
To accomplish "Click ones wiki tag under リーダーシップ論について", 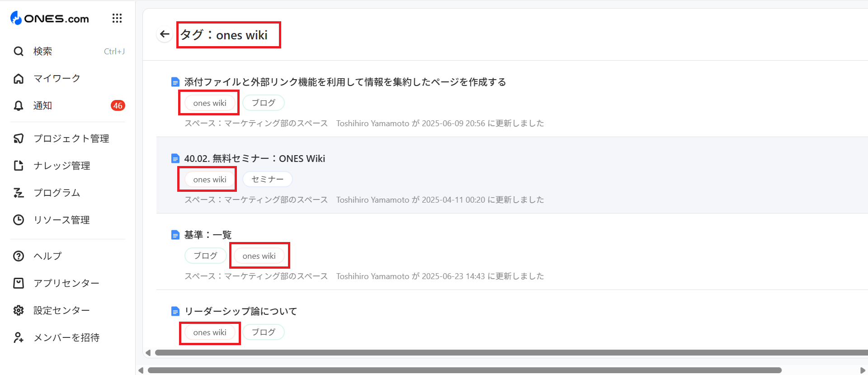I will 210,332.
